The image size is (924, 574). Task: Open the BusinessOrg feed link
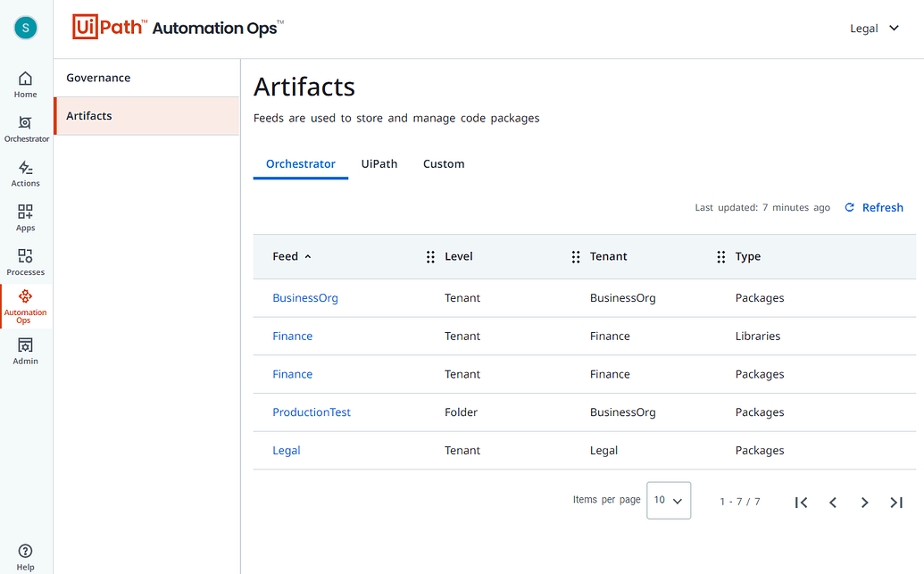point(305,298)
